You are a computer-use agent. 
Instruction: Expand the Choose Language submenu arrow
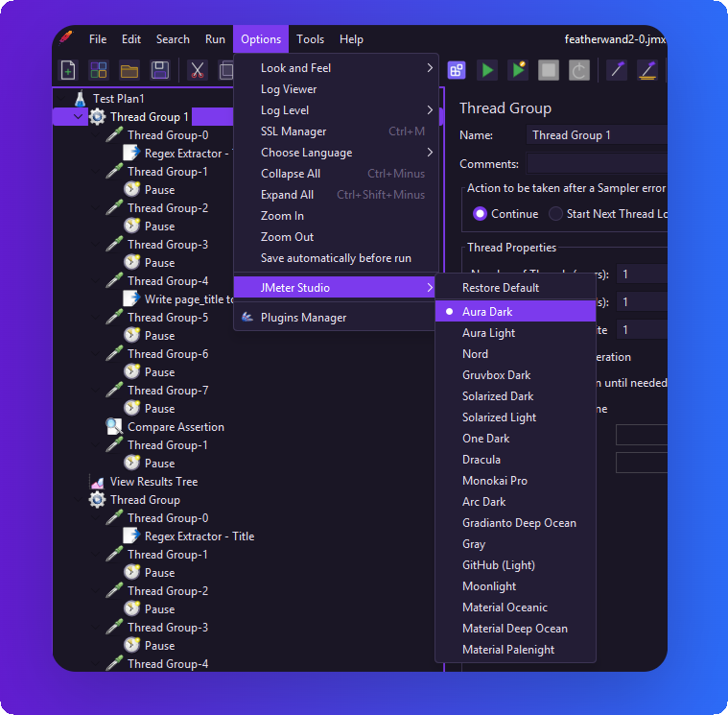[x=430, y=153]
